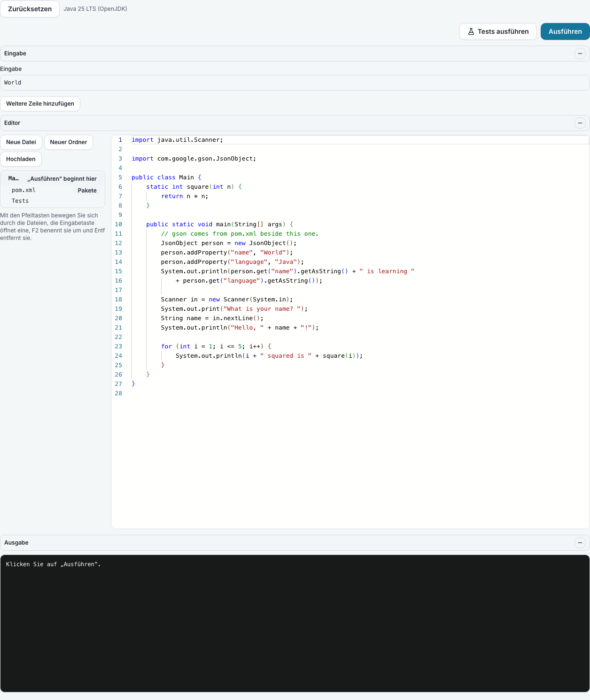Collapse the Ausgabe section
590x700 pixels.
click(580, 543)
